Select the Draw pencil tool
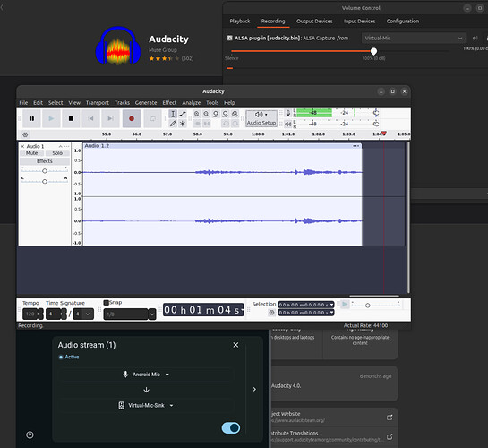This screenshot has width=488, height=448. pyautogui.click(x=173, y=124)
